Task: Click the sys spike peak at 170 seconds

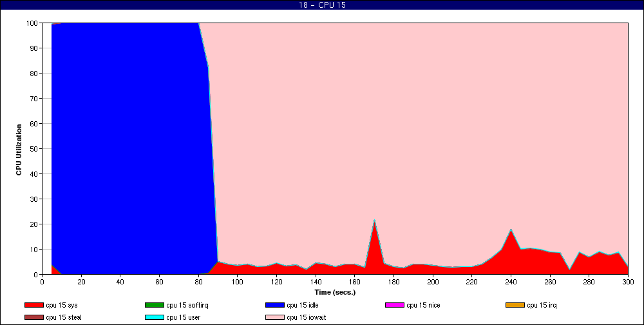Action: (374, 221)
